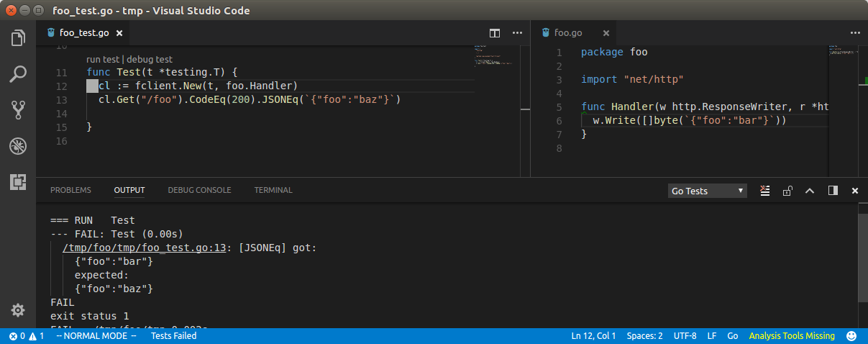Clear the output panel

point(765,191)
